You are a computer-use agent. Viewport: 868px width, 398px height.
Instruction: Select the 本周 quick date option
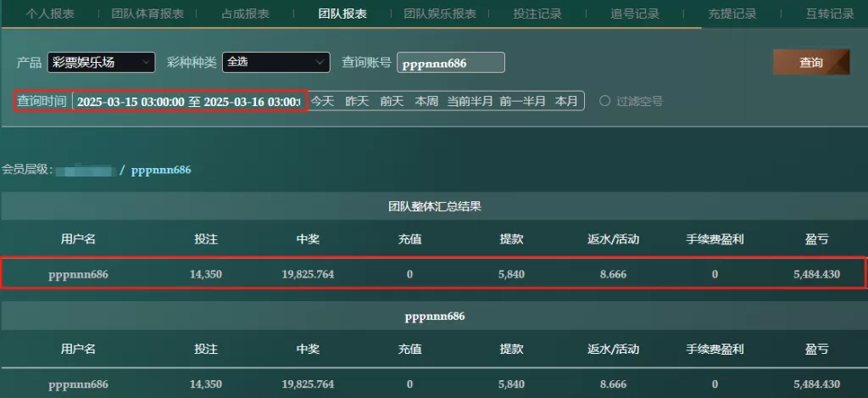coord(426,102)
